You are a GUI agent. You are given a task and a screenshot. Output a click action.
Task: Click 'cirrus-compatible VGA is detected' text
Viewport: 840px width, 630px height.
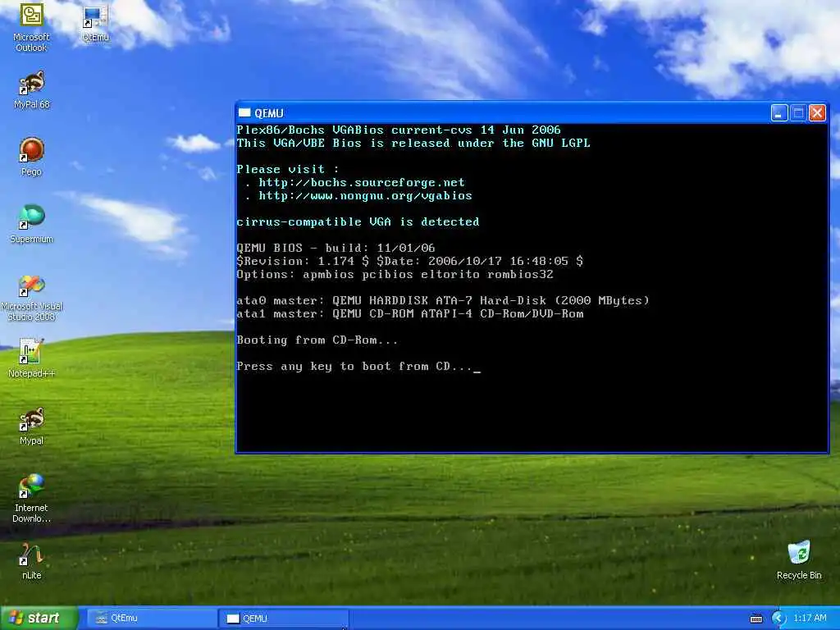(x=358, y=221)
